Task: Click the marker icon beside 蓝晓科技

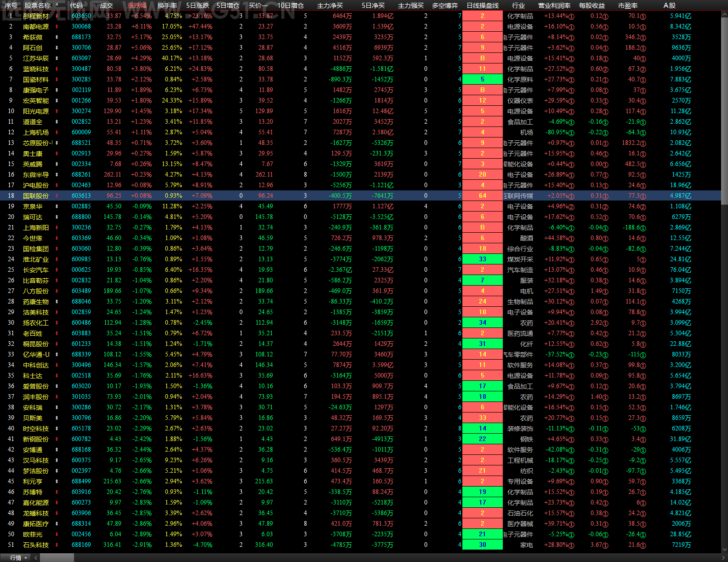Action: (57, 69)
